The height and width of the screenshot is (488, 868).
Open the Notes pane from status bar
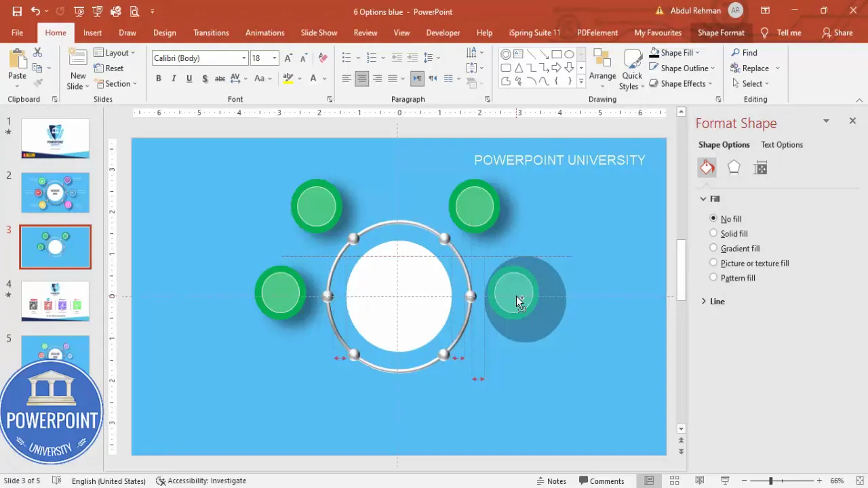(x=551, y=481)
